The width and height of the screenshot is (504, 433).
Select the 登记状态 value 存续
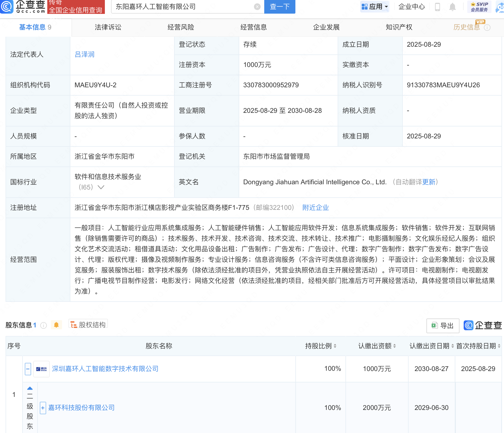[250, 44]
